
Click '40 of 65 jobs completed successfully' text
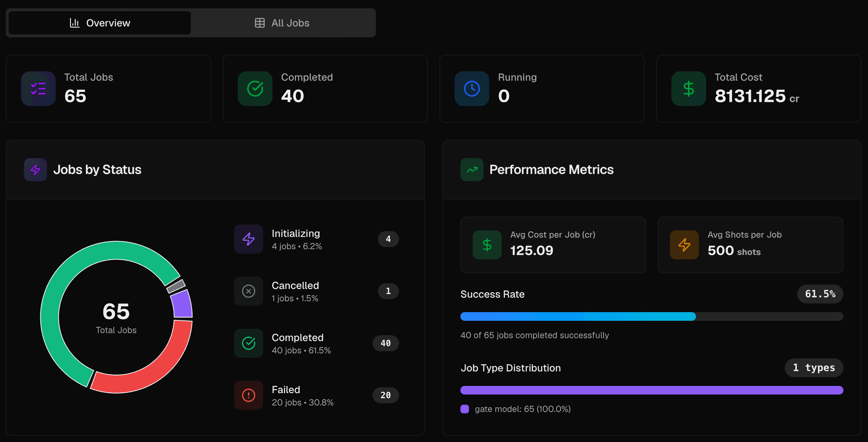[535, 335]
